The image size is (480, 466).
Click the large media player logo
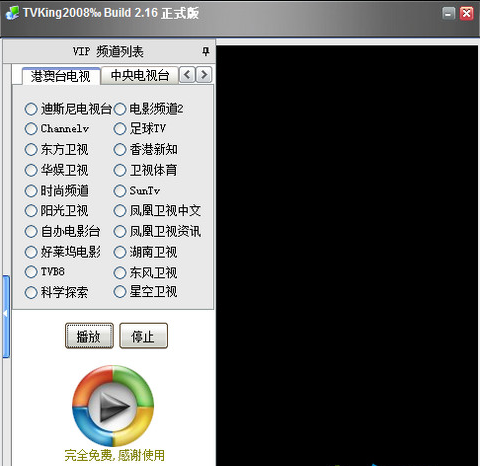(113, 406)
